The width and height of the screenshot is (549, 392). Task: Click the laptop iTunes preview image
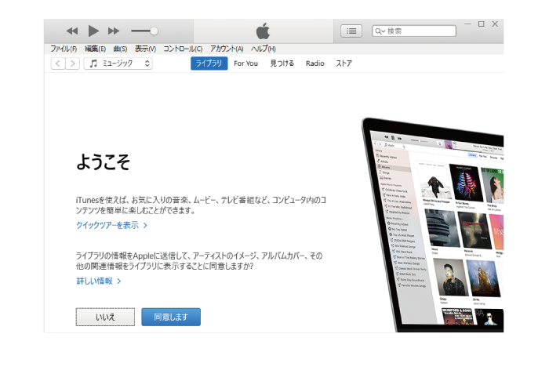pyautogui.click(x=433, y=225)
